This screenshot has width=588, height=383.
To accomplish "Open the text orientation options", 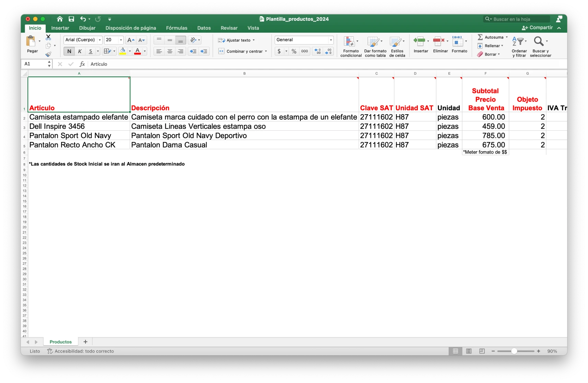I will point(195,40).
